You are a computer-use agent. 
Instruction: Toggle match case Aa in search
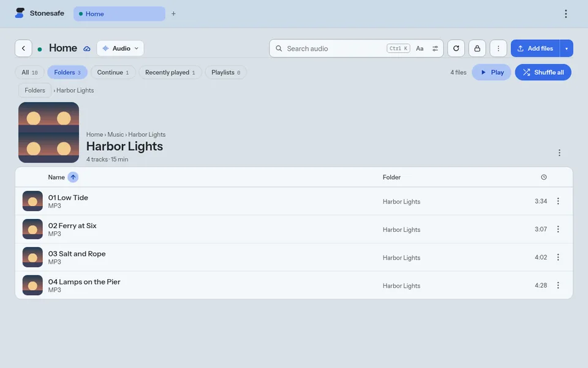click(x=420, y=48)
